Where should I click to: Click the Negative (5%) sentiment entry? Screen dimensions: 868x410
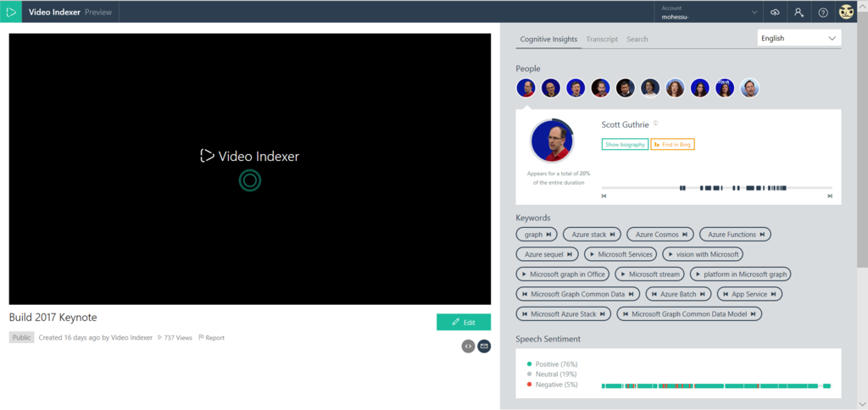pyautogui.click(x=552, y=385)
